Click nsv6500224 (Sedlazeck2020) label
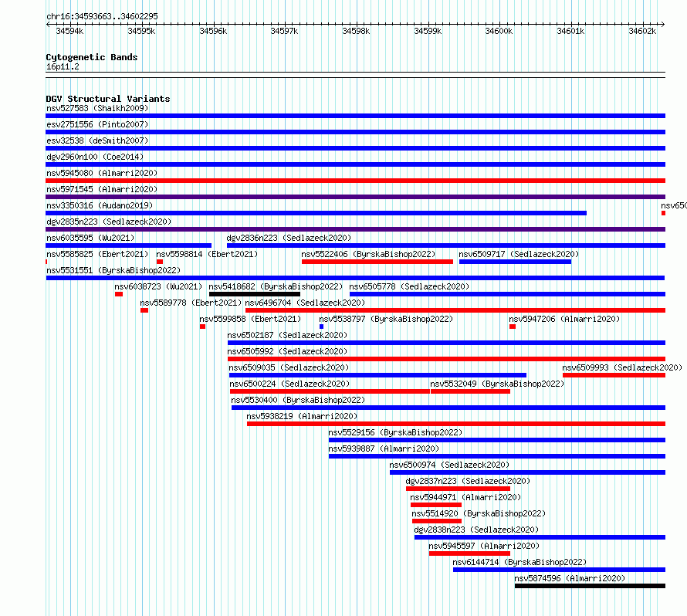This screenshot has height=616, width=687. [x=289, y=384]
